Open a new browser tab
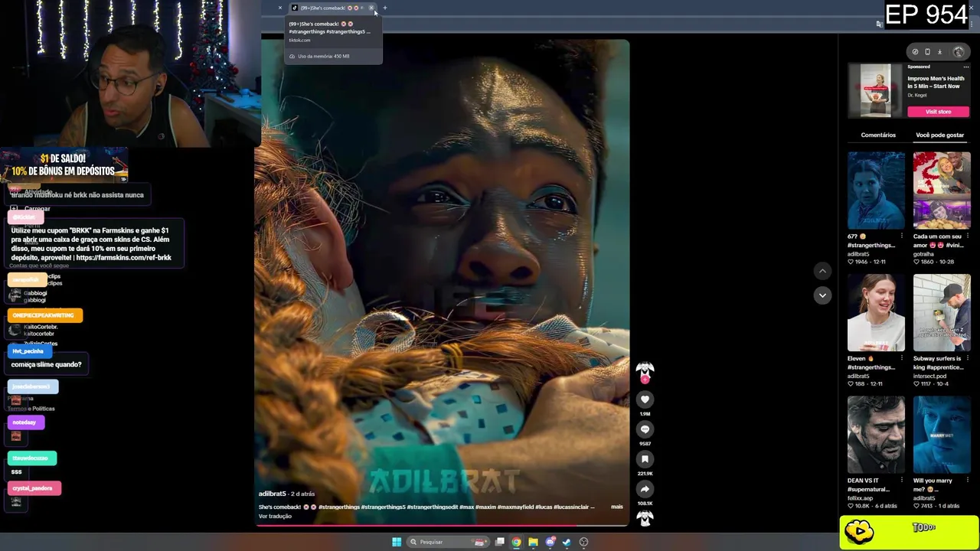 385,8
